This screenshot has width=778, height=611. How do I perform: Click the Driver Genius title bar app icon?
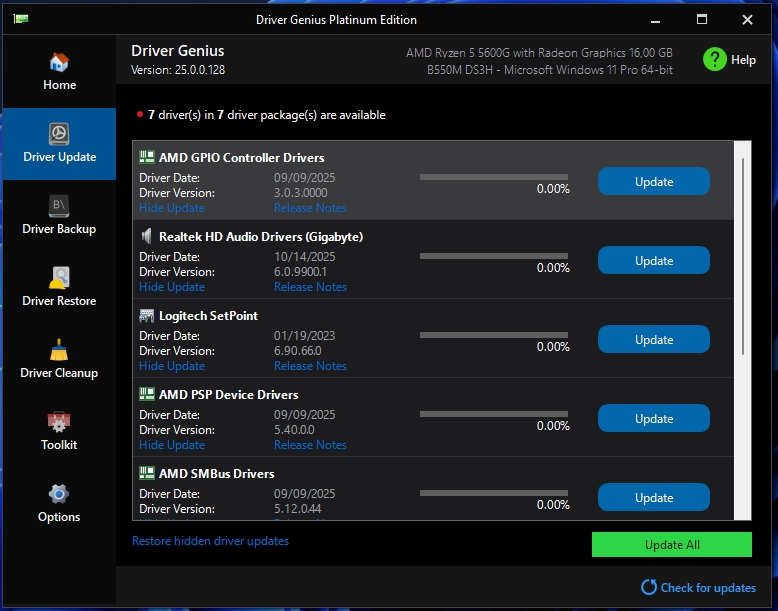20,20
